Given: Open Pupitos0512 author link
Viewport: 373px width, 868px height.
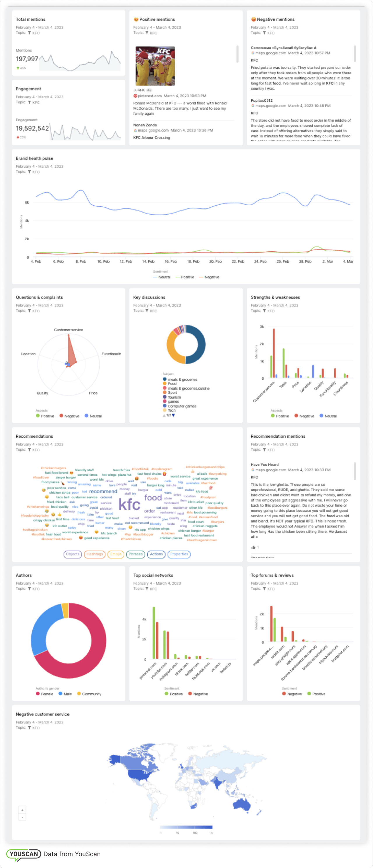Looking at the screenshot, I should point(262,101).
